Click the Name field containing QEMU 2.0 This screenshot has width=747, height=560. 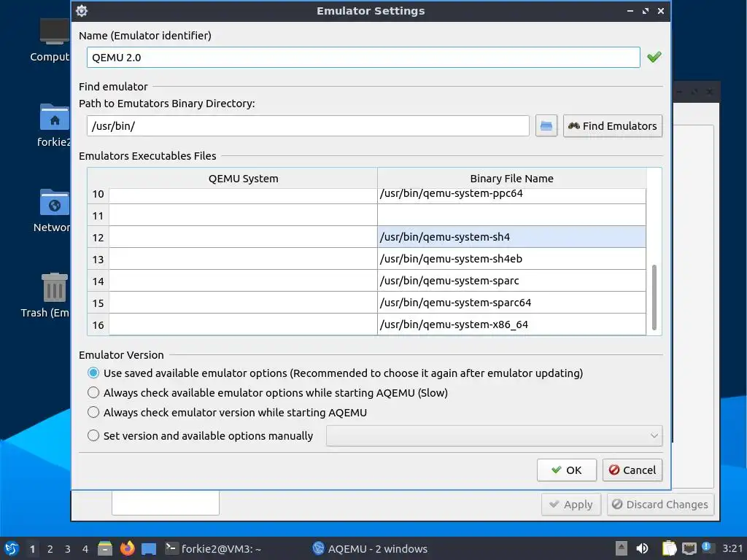[x=363, y=58]
